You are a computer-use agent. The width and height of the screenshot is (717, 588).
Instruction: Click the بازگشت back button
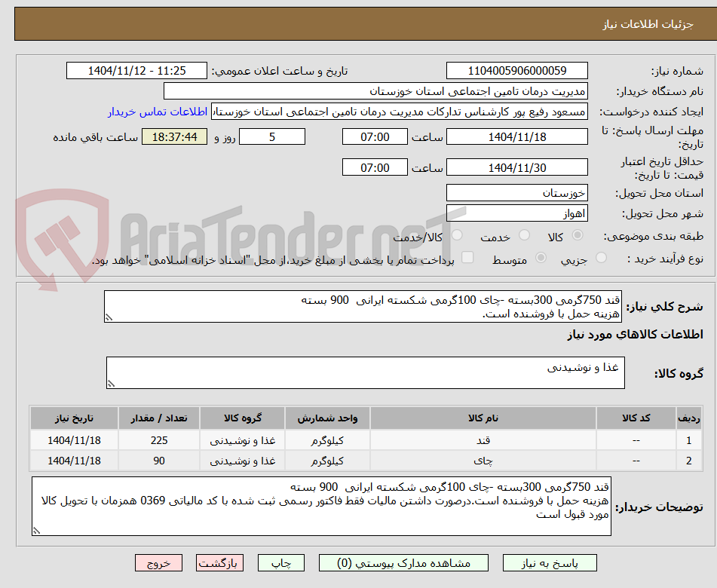219,563
